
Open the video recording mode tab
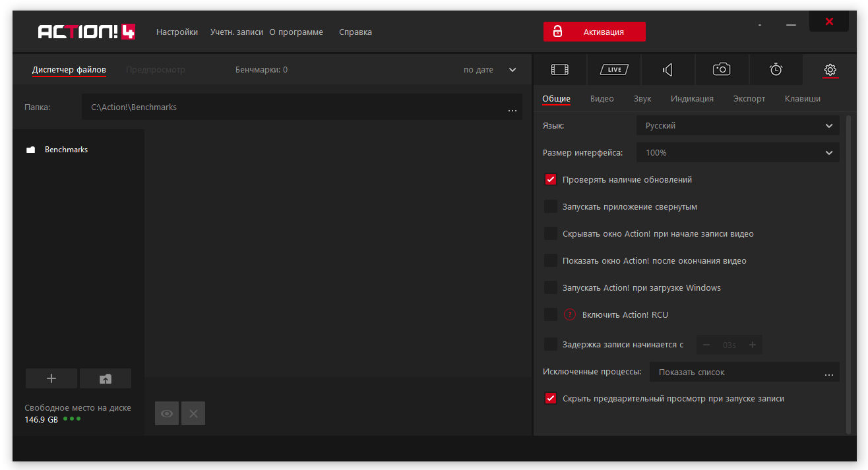(x=559, y=69)
